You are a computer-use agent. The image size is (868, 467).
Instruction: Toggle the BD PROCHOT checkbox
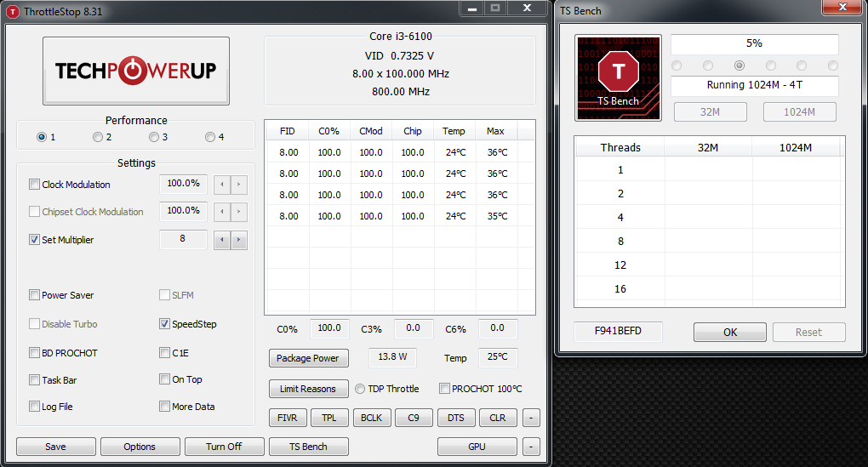[x=34, y=352]
